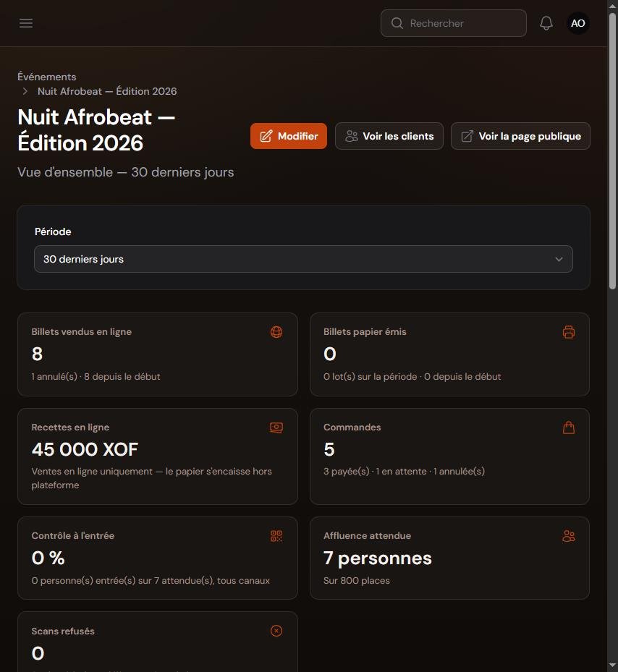Screen dimensions: 618x672
Task: Click the 'Scans refusés' card title
Action: 63,631
